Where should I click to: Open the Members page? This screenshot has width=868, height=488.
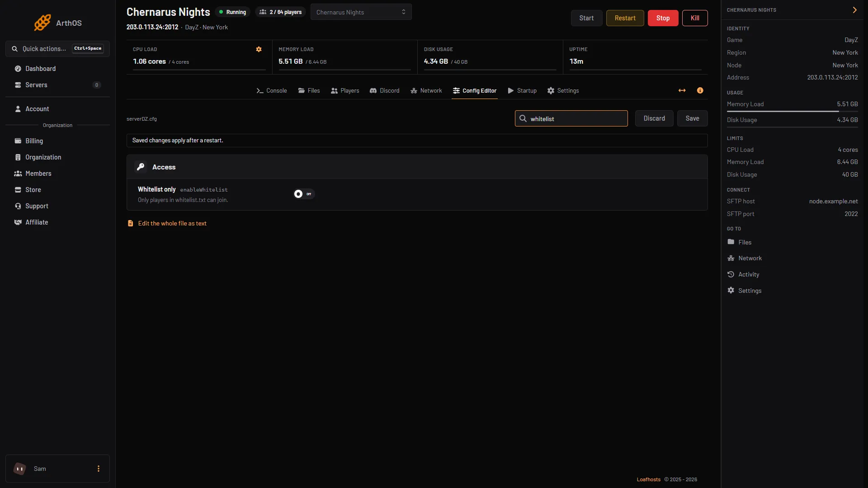pyautogui.click(x=57, y=174)
